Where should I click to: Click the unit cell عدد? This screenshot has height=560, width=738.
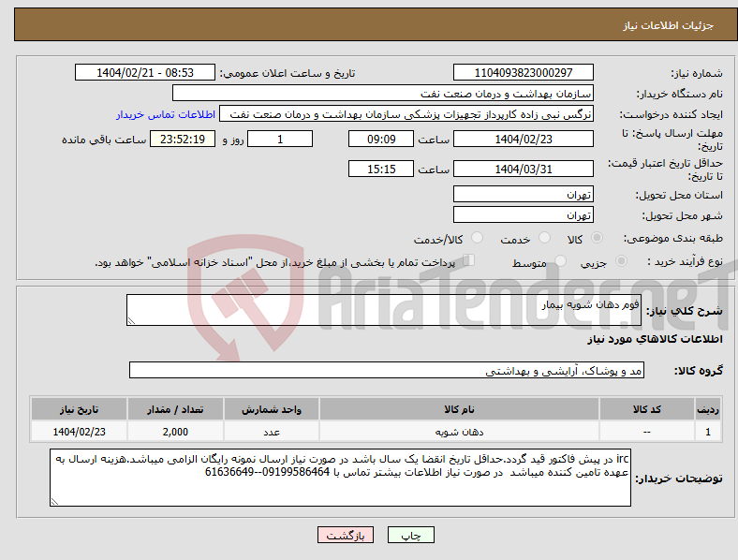tap(272, 431)
